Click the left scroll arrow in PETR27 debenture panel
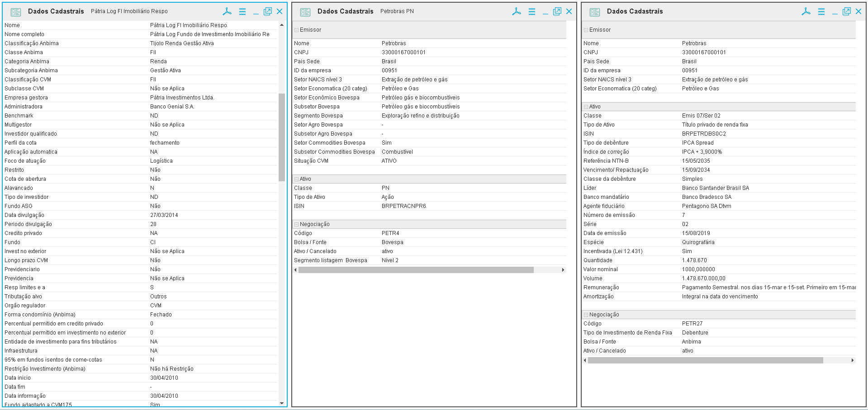Viewport: 868px width, 410px height. pos(585,360)
